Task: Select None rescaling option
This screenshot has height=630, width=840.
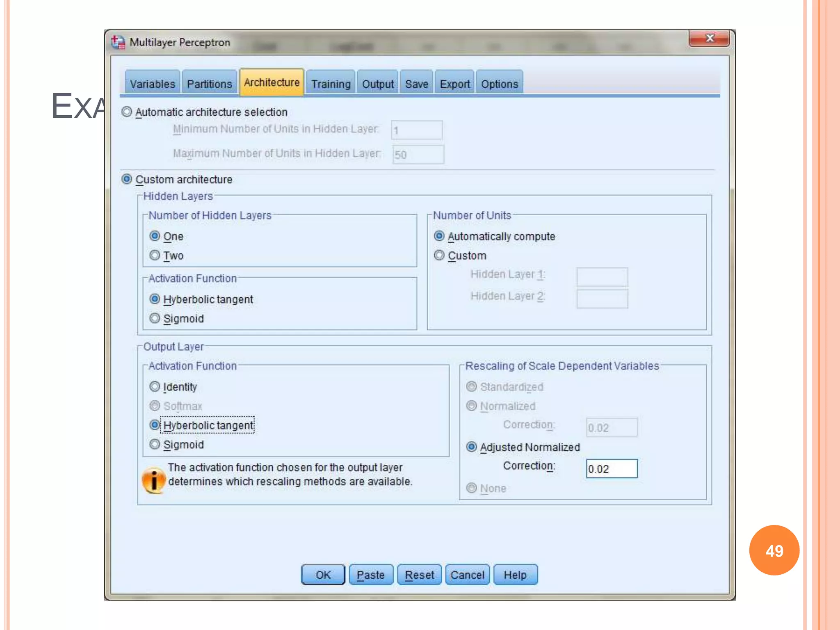Action: (472, 488)
